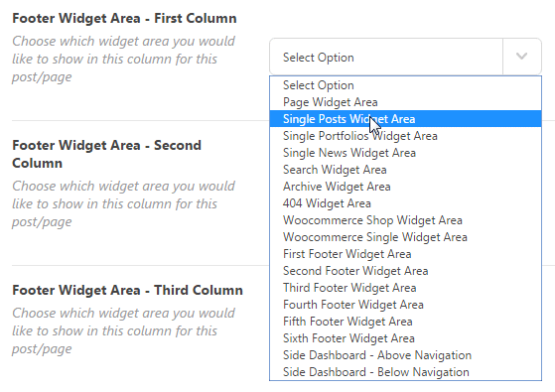This screenshot has width=555, height=392.
Task: Select Single Portfolios Widget Area
Action: click(405, 136)
